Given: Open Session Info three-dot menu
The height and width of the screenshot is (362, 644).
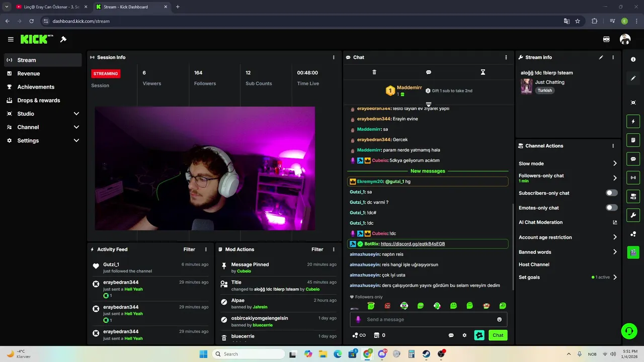Looking at the screenshot, I should [x=334, y=57].
